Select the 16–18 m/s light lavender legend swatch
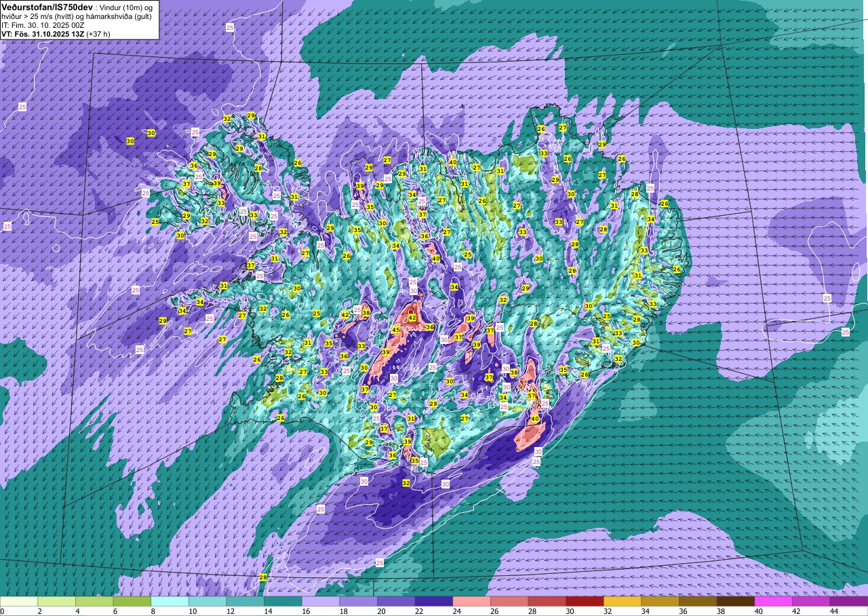Screen dimensions: 868x616 pyautogui.click(x=321, y=601)
